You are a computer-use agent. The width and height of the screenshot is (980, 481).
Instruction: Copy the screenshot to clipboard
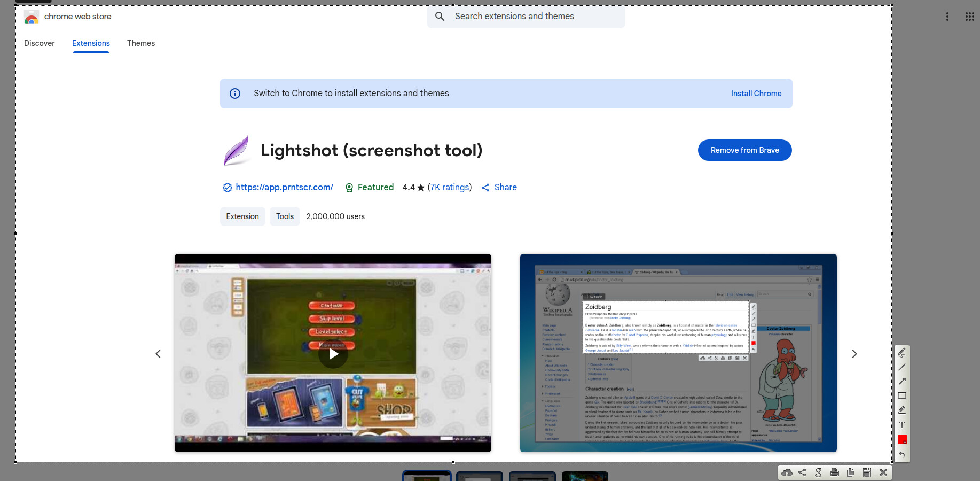851,472
